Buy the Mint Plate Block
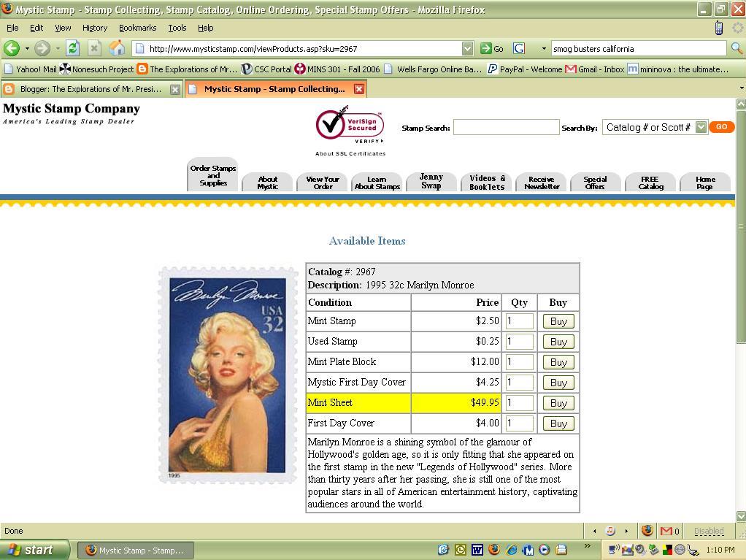This screenshot has width=746, height=560. (x=558, y=362)
